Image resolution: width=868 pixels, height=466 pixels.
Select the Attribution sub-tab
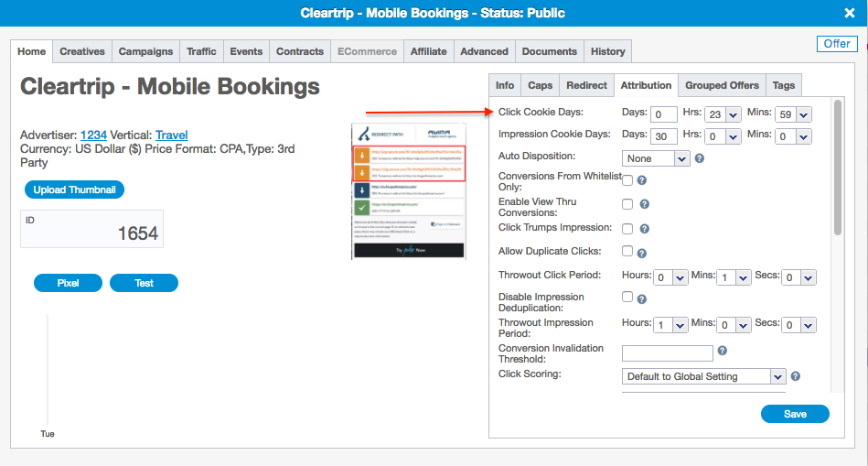[x=646, y=85]
